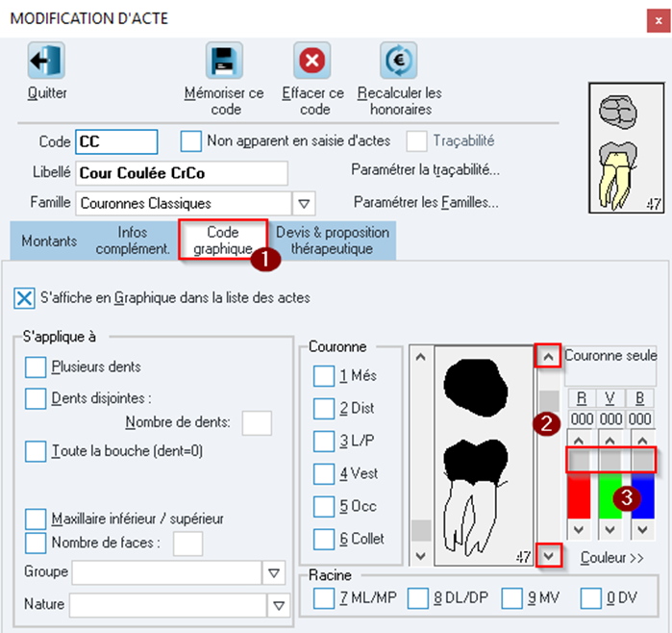This screenshot has width=672, height=633.
Task: Click the Code input field containing CC
Action: click(x=116, y=141)
